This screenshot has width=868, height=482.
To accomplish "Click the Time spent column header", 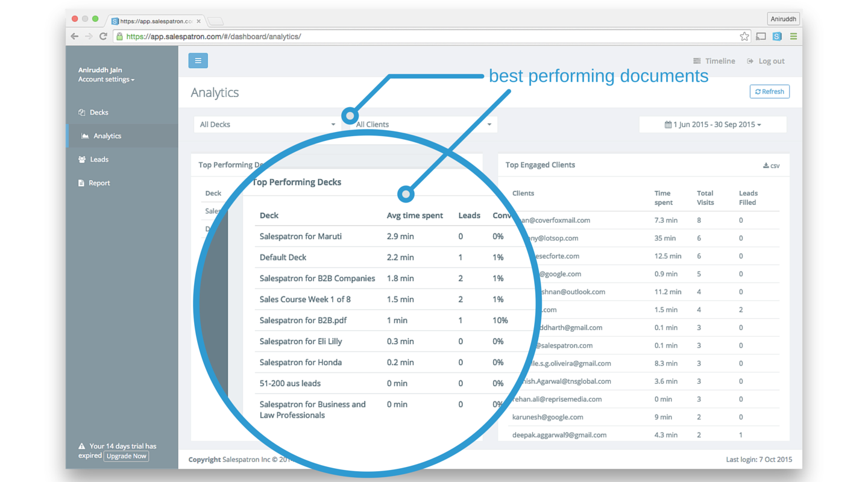I will 662,198.
